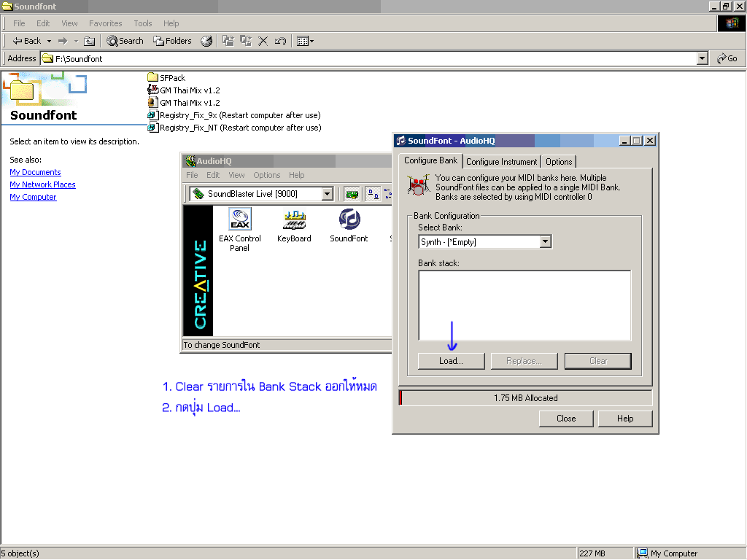Open the My Network Places link
The image size is (747, 560).
pos(42,184)
